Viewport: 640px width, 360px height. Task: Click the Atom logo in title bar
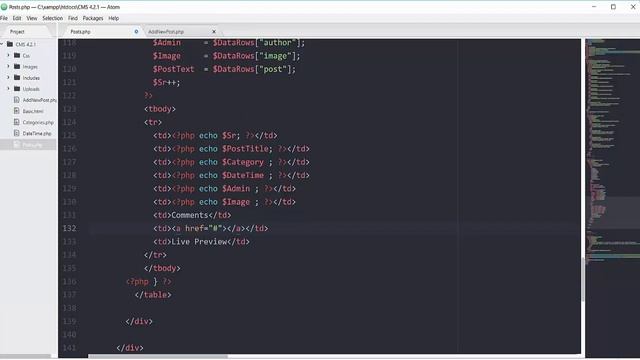coord(4,7)
